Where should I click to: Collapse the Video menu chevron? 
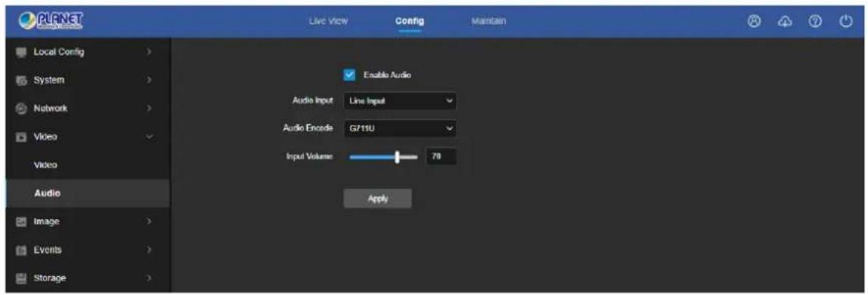149,137
